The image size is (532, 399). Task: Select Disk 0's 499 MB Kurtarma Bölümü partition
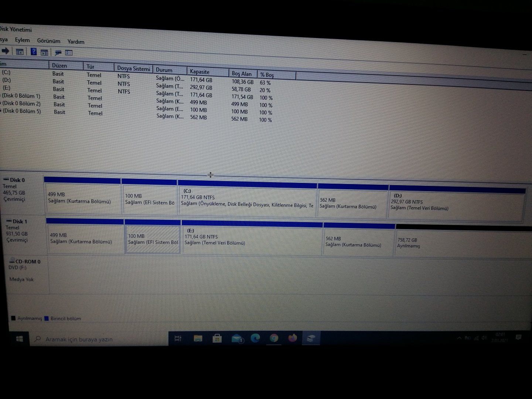pyautogui.click(x=82, y=196)
